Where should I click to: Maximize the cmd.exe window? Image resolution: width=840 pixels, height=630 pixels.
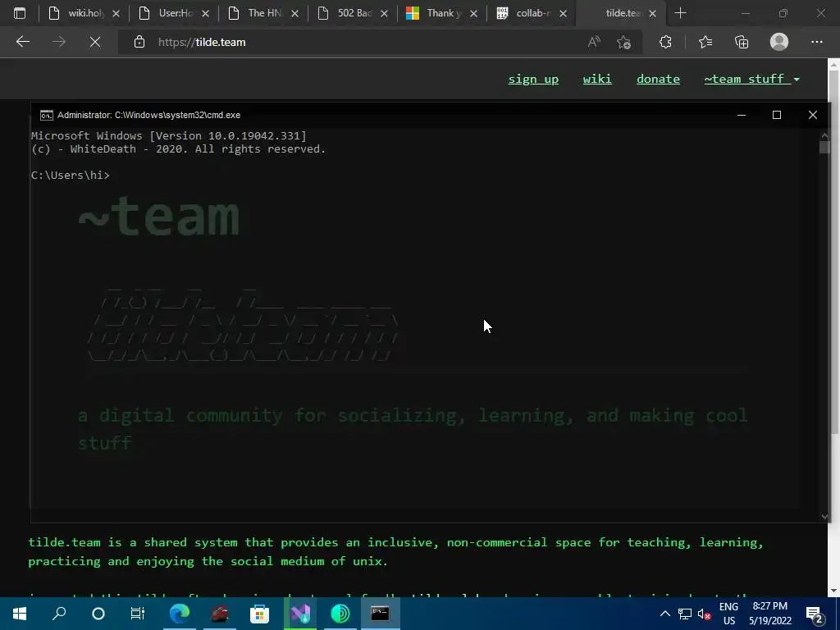pos(777,115)
